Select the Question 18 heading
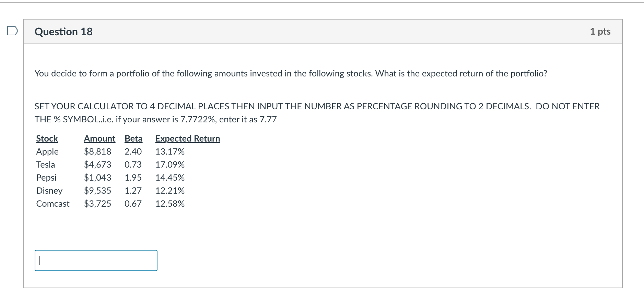644x304 pixels. (63, 32)
